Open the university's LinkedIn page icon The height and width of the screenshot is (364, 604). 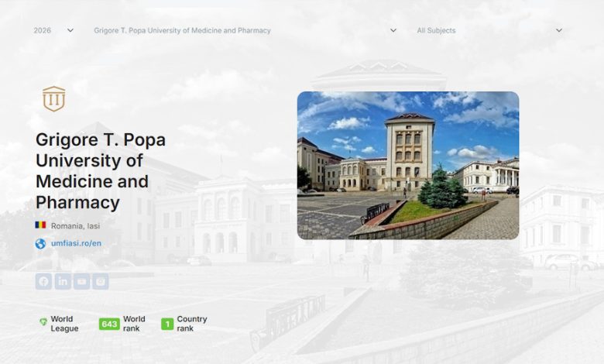[63, 282]
